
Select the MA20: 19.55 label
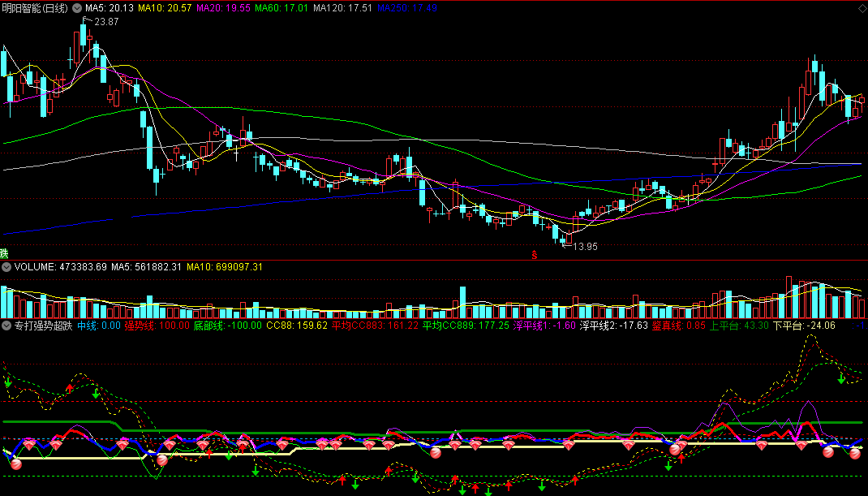(224, 8)
